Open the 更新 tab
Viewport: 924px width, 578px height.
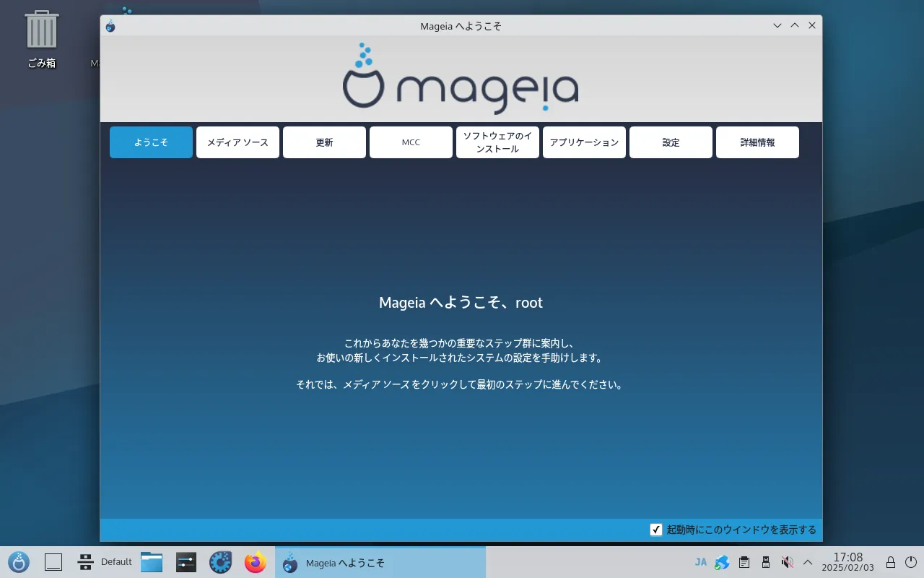325,142
